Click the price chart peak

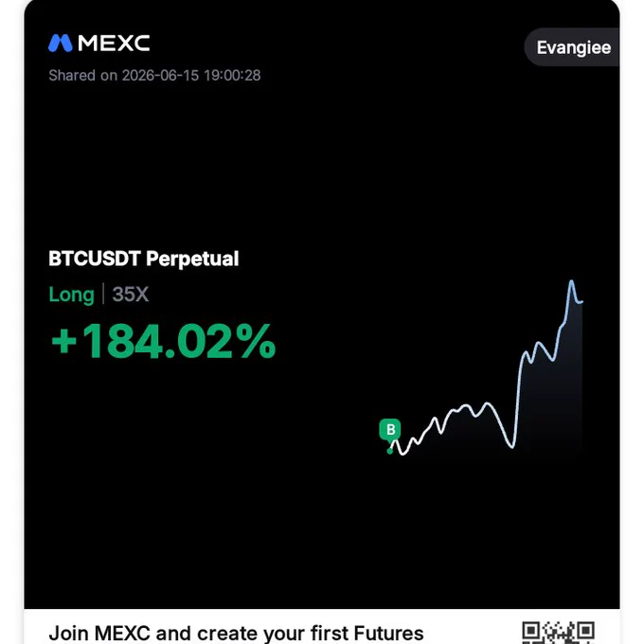click(571, 282)
